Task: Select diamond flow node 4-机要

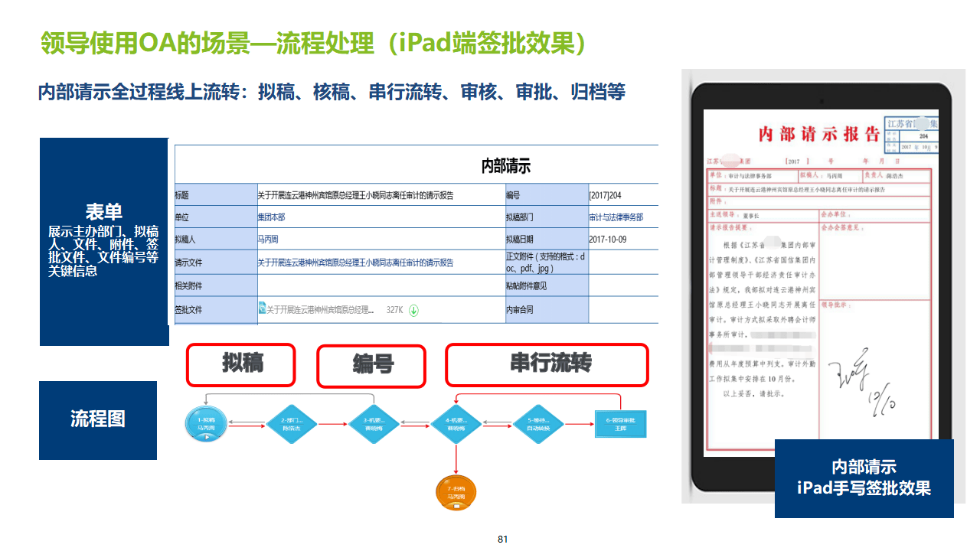Action: (456, 424)
